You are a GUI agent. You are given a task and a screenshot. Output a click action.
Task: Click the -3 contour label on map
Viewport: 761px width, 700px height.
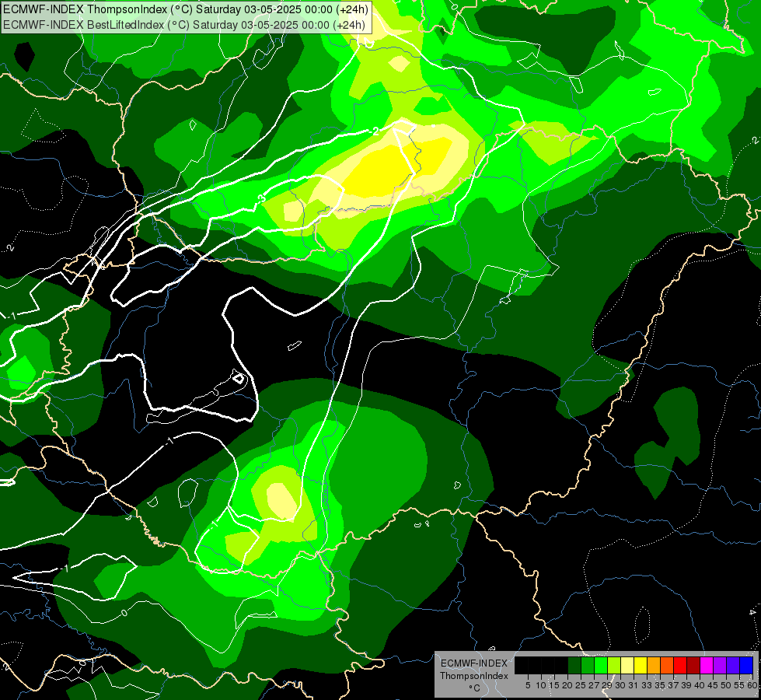pos(261,198)
